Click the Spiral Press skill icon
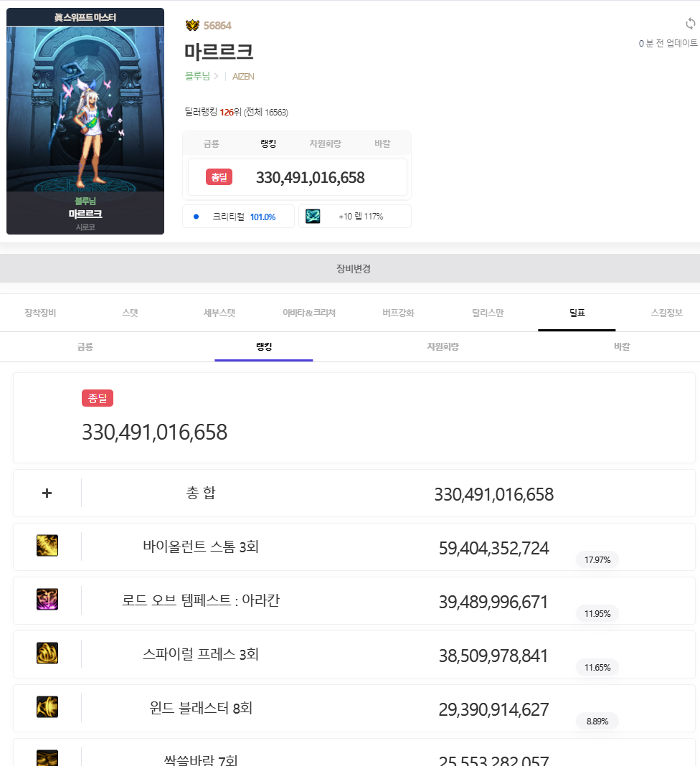 [47, 653]
